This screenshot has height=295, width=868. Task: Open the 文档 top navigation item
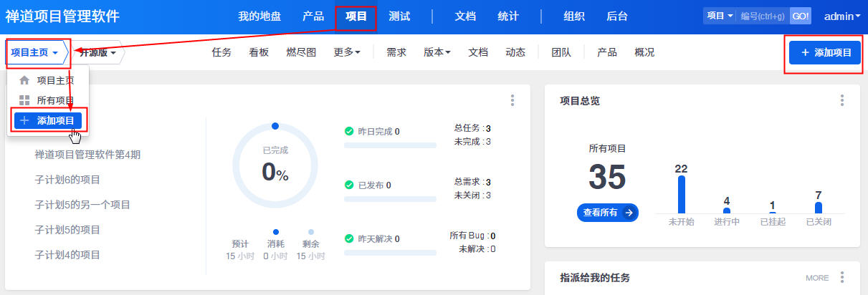(465, 16)
